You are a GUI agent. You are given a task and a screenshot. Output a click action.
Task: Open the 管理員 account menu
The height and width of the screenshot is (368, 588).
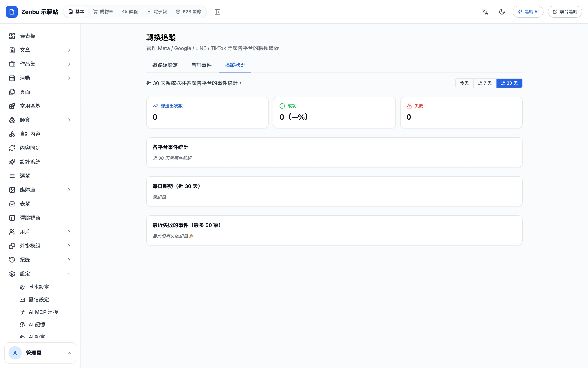point(40,353)
